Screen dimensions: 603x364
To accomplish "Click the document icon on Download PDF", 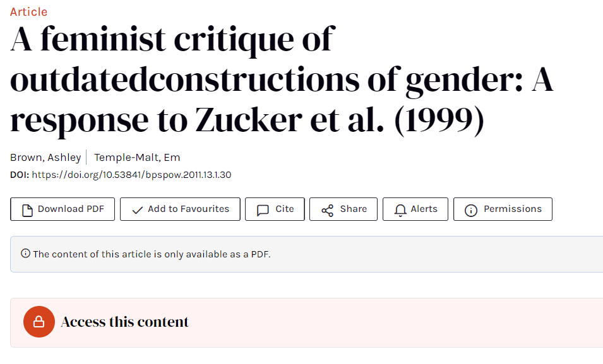I will tap(27, 209).
